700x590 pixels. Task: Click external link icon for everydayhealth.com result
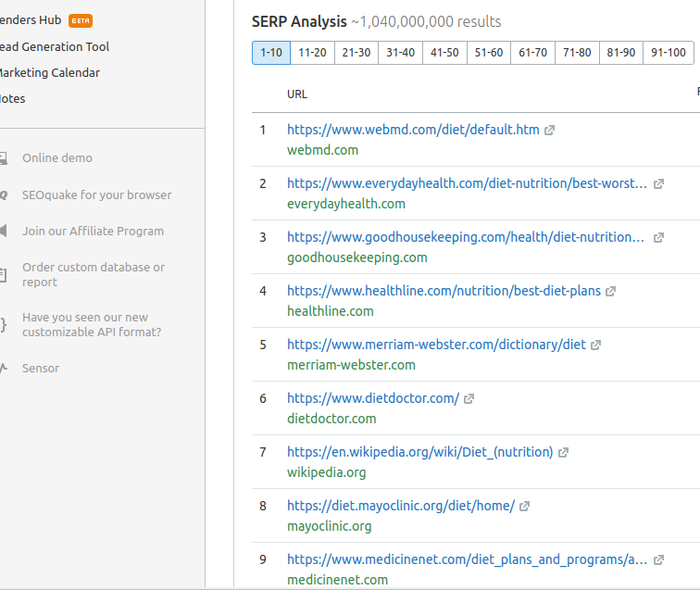click(658, 184)
